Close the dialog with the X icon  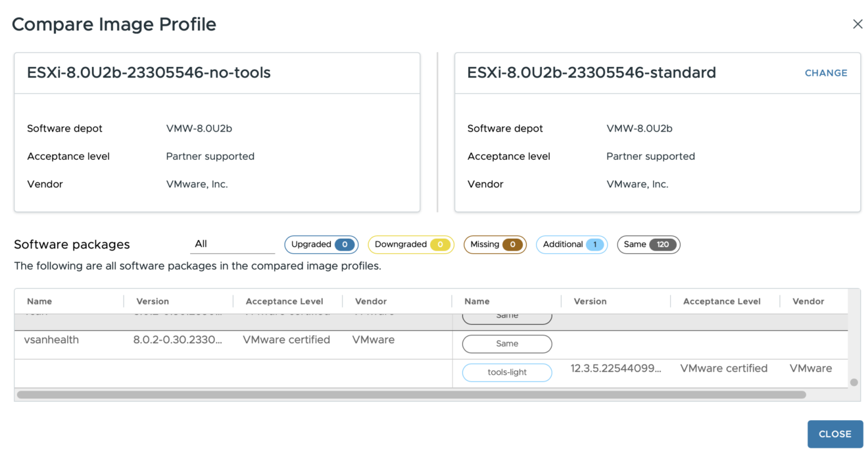click(857, 24)
